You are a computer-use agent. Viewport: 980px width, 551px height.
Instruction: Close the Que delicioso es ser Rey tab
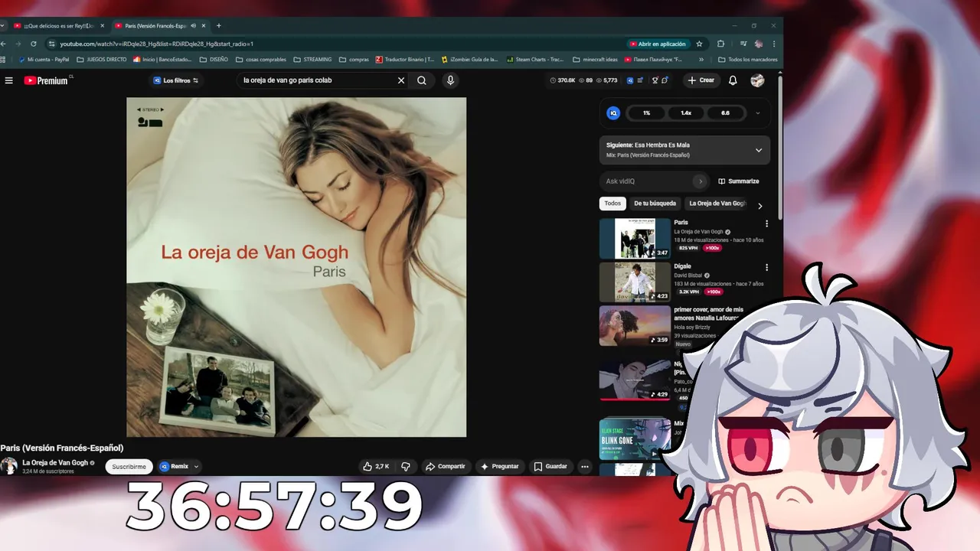[x=102, y=25]
